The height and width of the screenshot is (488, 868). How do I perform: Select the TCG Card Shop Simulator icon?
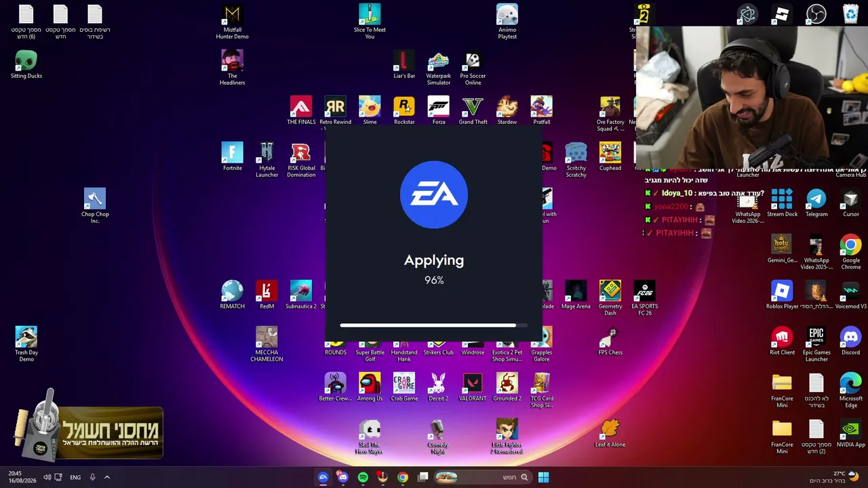[542, 390]
